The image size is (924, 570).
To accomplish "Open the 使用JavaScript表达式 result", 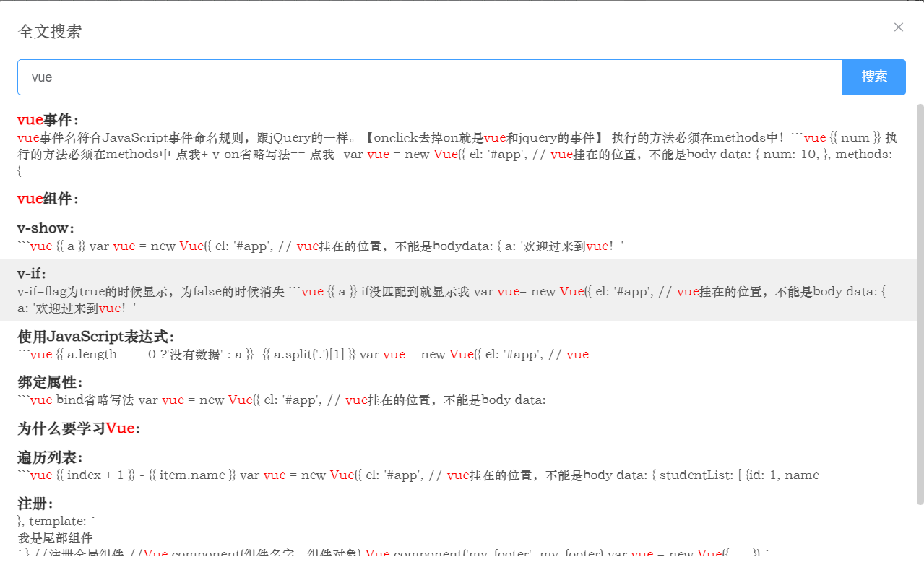I will coord(96,337).
